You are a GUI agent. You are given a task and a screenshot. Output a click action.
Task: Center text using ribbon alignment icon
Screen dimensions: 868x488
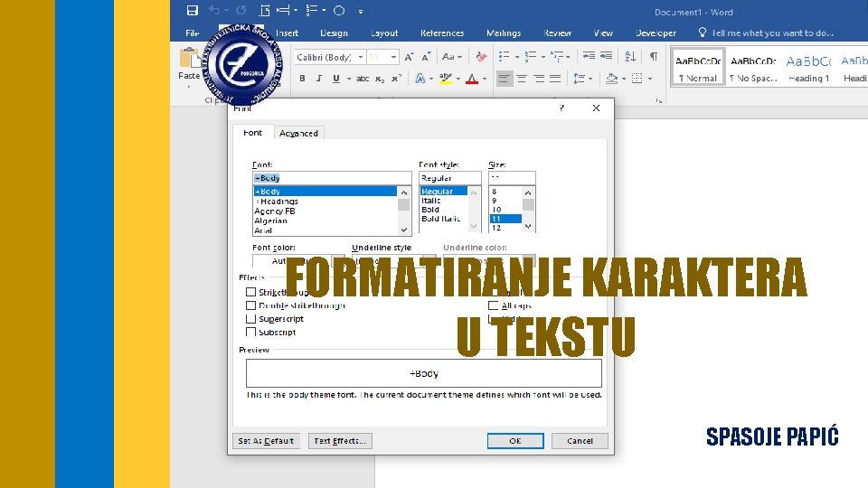click(522, 79)
